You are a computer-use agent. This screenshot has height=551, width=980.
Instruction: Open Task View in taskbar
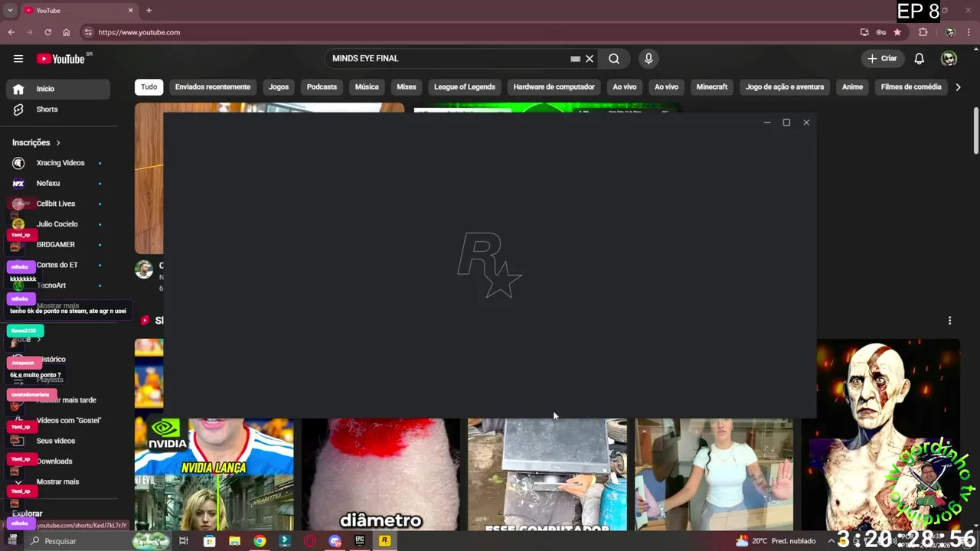(x=184, y=541)
